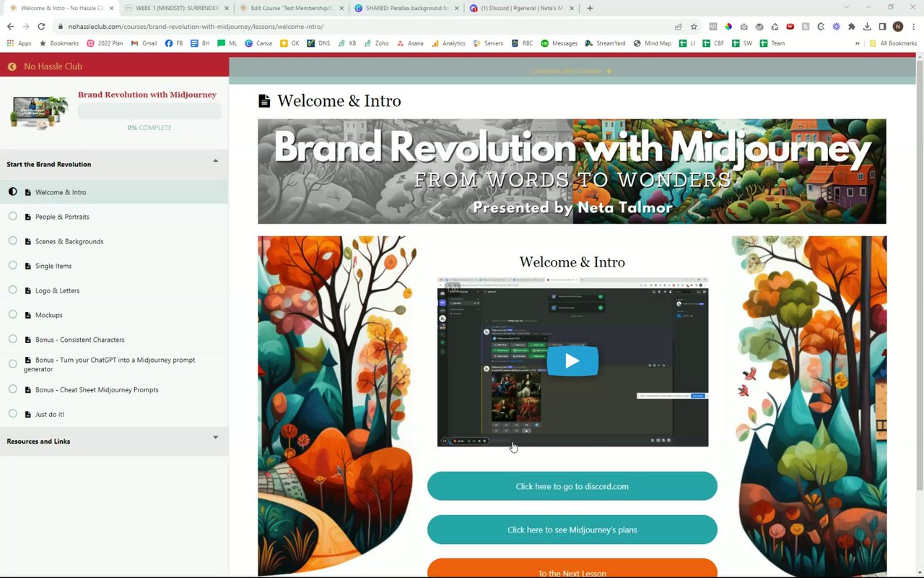Screen dimensions: 924x578
Task: Open the StreamYard bookmark
Action: (x=605, y=43)
